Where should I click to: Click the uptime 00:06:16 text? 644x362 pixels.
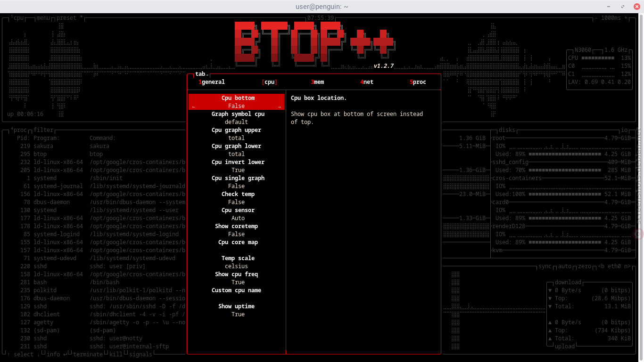click(x=25, y=114)
